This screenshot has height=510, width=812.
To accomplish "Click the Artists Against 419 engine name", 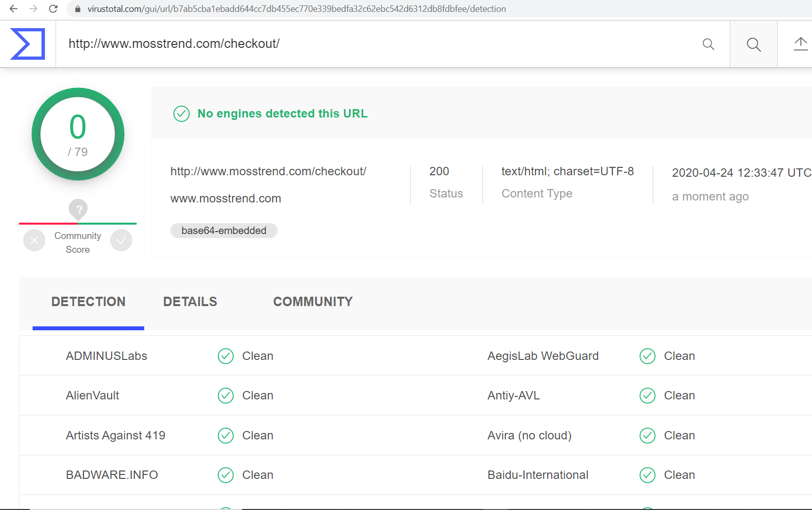I will click(x=116, y=435).
